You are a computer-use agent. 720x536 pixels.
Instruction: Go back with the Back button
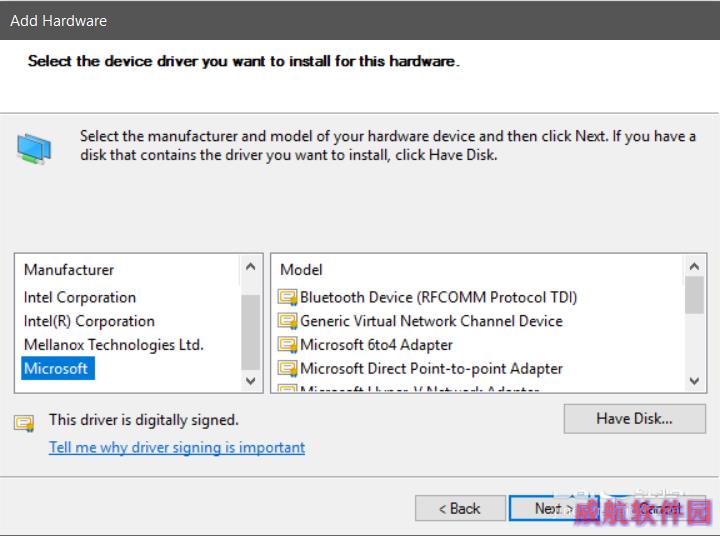(x=460, y=508)
